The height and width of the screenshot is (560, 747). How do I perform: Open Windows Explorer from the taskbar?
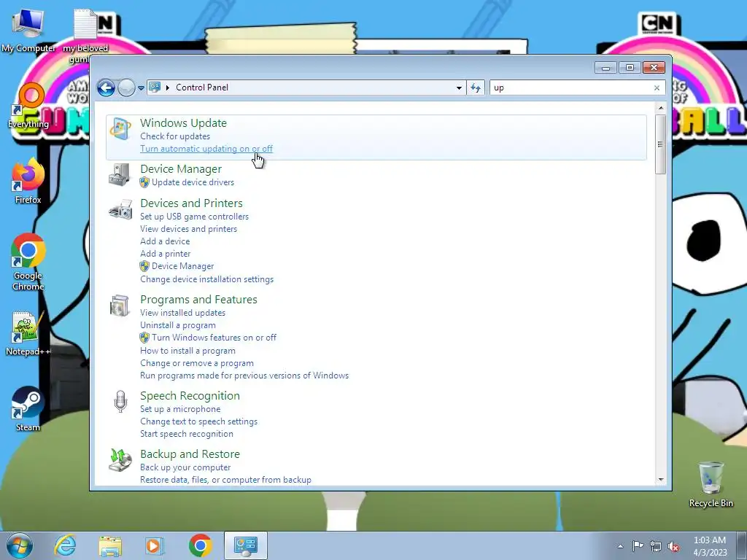coord(110,545)
